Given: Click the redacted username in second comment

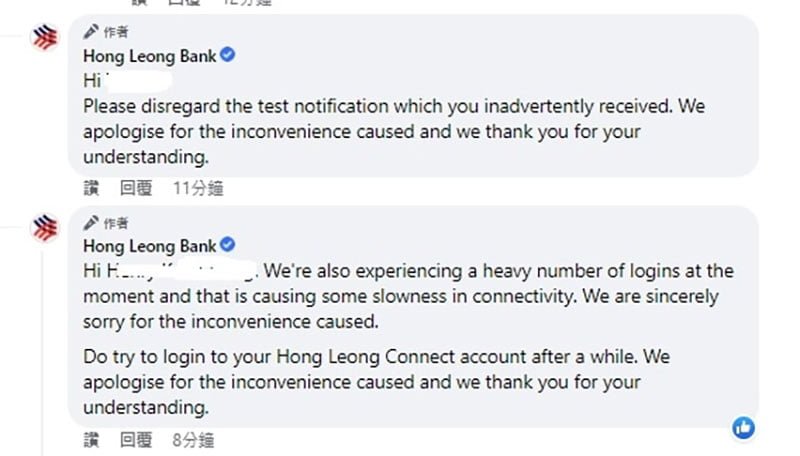Looking at the screenshot, I should point(181,270).
